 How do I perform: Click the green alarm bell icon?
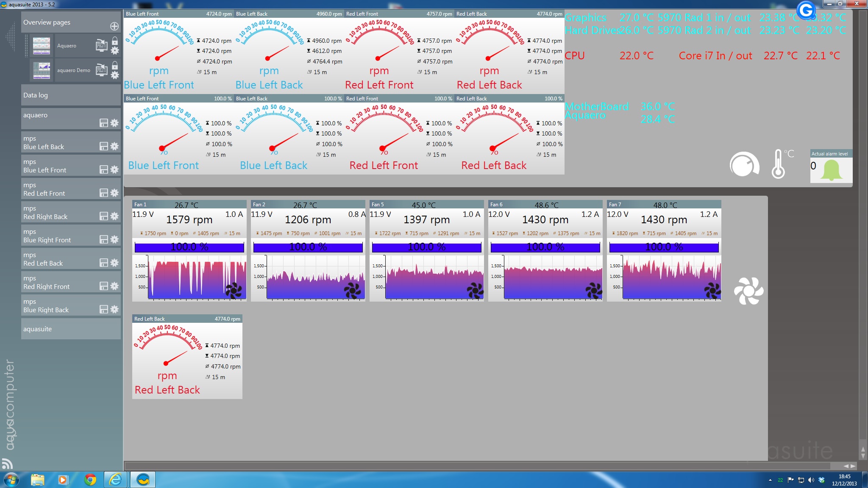point(831,170)
